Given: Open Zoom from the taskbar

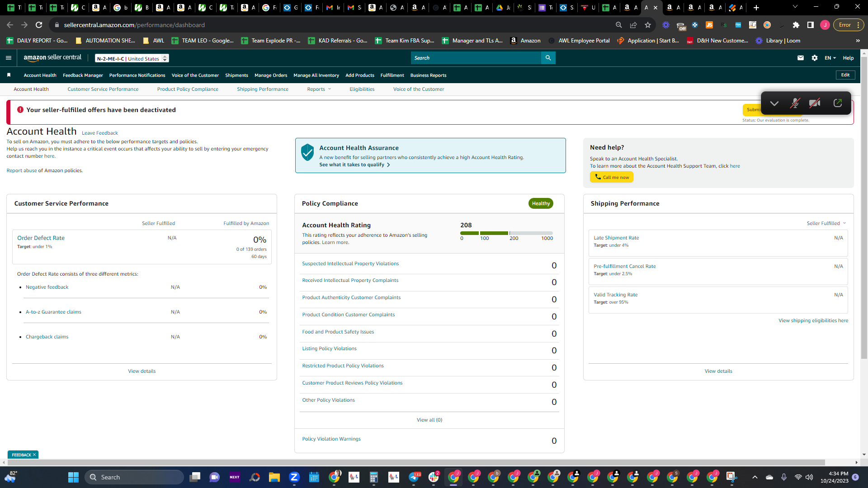Looking at the screenshot, I should [x=294, y=477].
